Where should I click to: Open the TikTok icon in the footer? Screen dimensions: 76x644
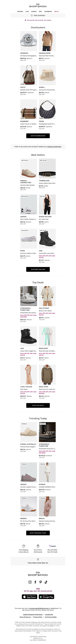(46, 582)
